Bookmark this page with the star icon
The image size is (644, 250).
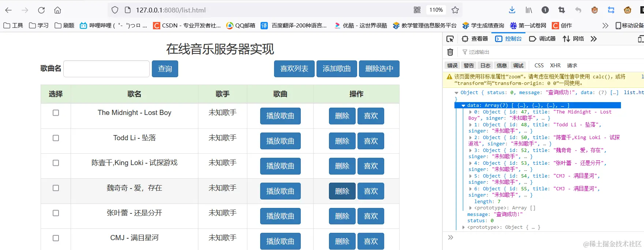455,10
